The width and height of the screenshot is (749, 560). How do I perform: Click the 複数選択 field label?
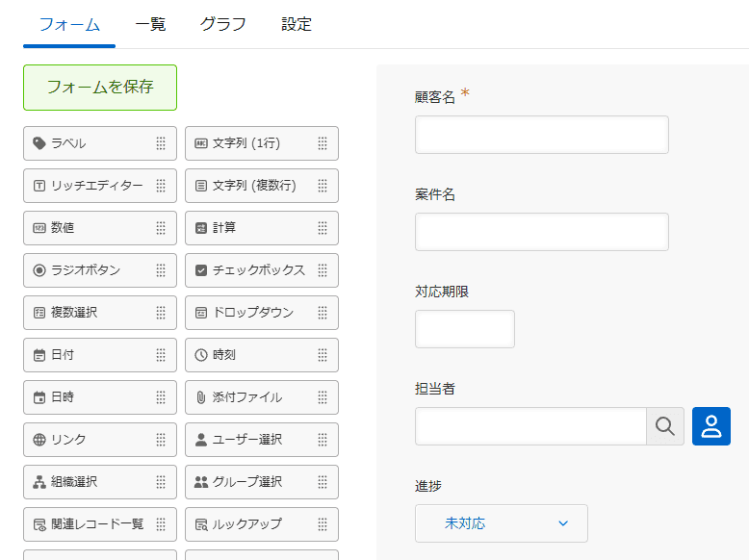74,313
